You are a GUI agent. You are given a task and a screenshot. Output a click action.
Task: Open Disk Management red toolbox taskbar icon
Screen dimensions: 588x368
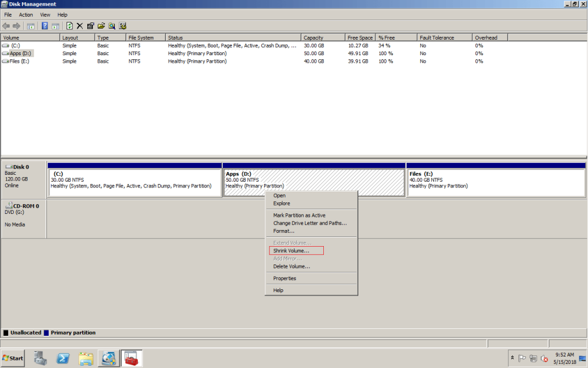tap(131, 358)
